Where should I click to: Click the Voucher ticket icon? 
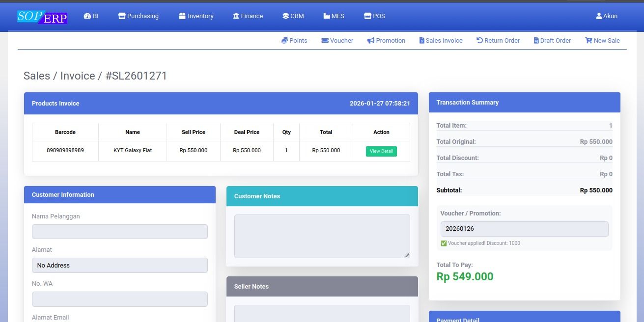[x=325, y=41]
